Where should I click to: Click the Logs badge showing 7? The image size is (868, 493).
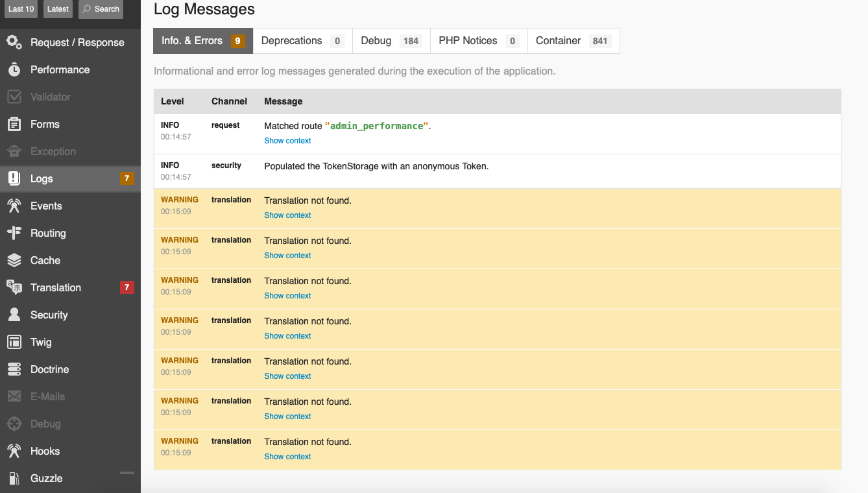(127, 178)
